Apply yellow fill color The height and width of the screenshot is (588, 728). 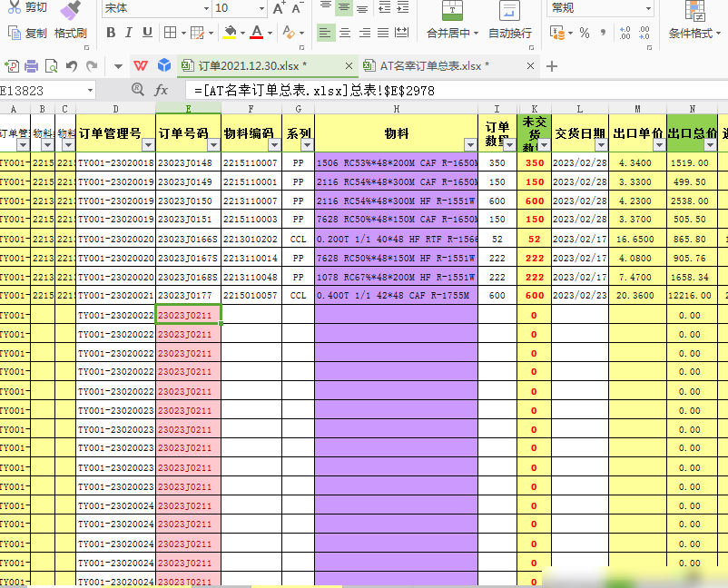pos(230,33)
